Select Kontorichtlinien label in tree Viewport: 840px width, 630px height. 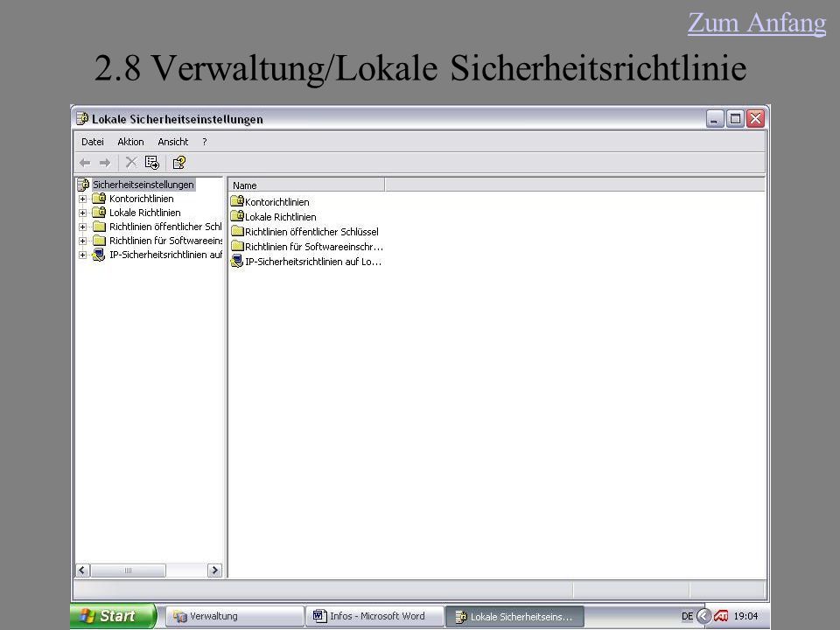(142, 199)
